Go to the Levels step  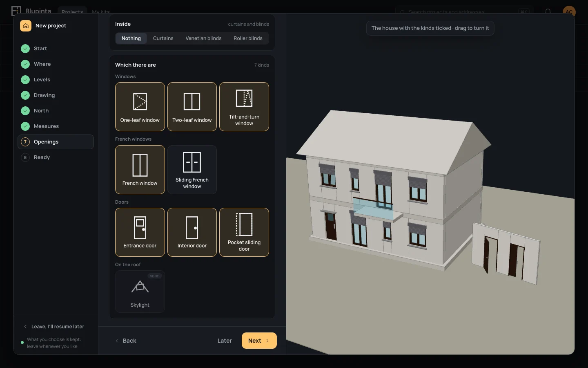(x=56, y=80)
